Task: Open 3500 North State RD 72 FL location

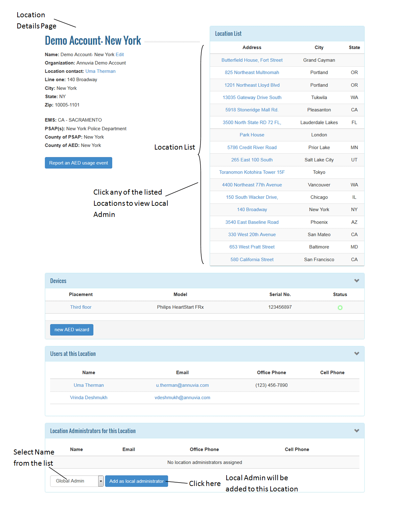Action: click(x=252, y=122)
